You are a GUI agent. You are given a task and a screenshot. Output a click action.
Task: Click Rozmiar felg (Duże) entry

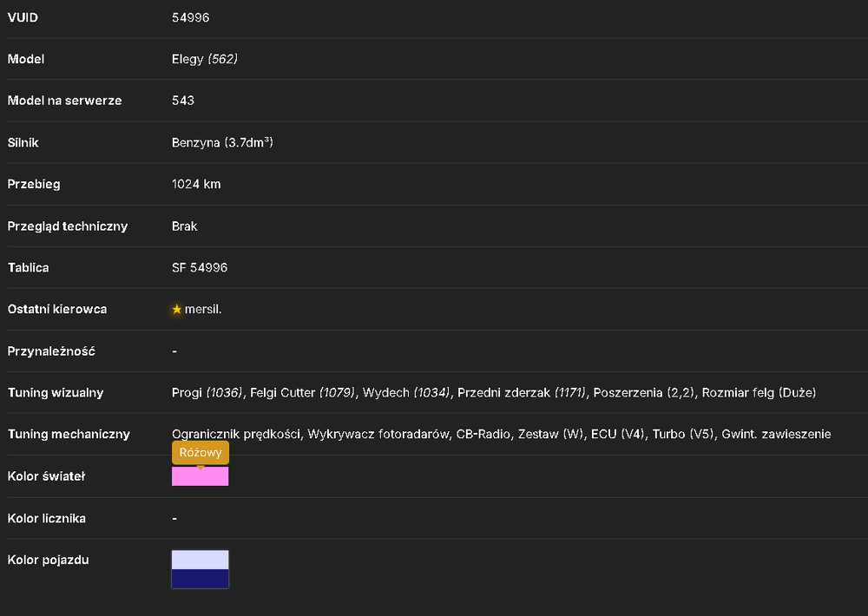[759, 393]
